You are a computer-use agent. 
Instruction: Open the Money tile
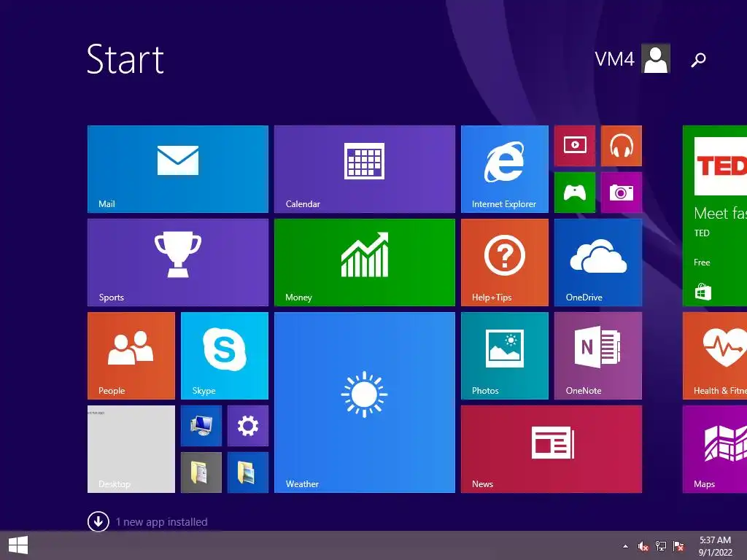365,262
